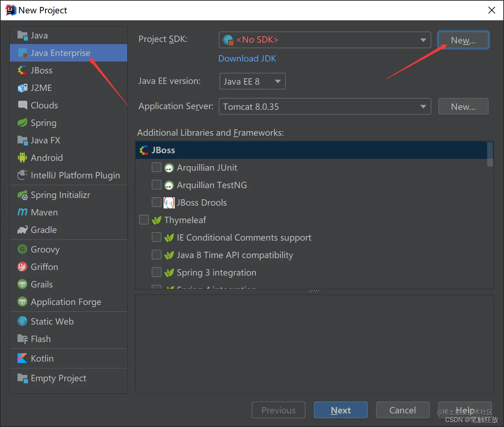The width and height of the screenshot is (504, 427).
Task: Click the IntelliJ Platform Plugin icon
Action: coord(22,175)
